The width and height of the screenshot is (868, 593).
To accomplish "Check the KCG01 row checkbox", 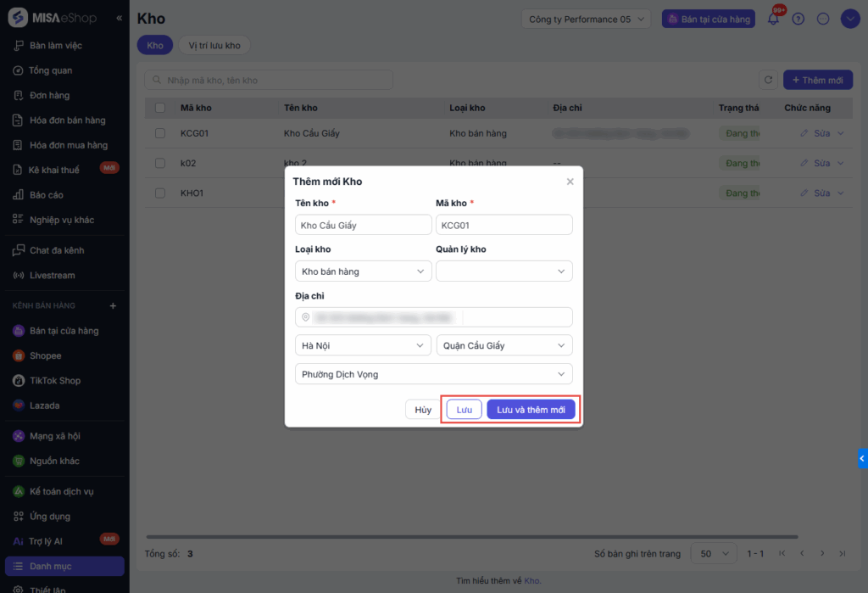I will point(160,133).
